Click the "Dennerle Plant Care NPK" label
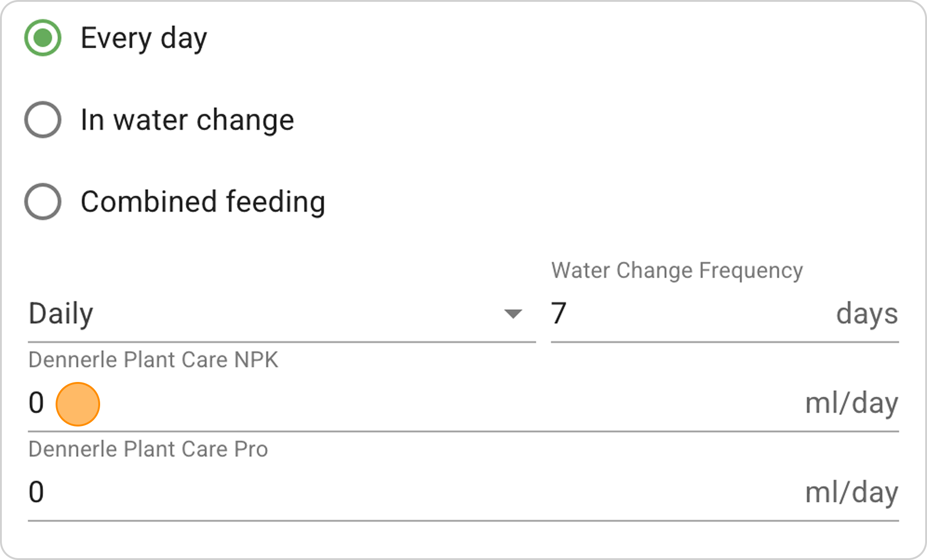 pos(153,360)
